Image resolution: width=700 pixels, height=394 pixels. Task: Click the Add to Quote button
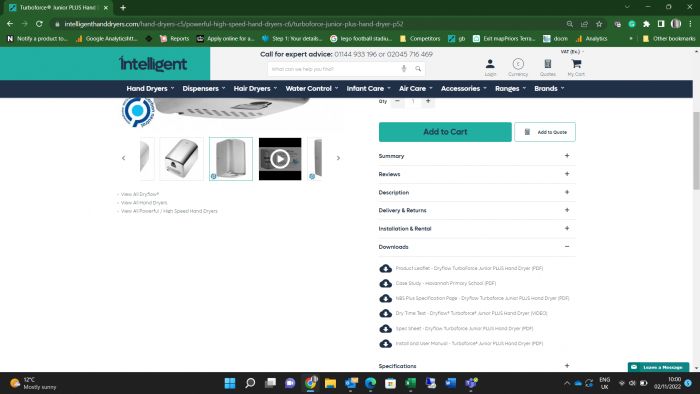click(545, 132)
